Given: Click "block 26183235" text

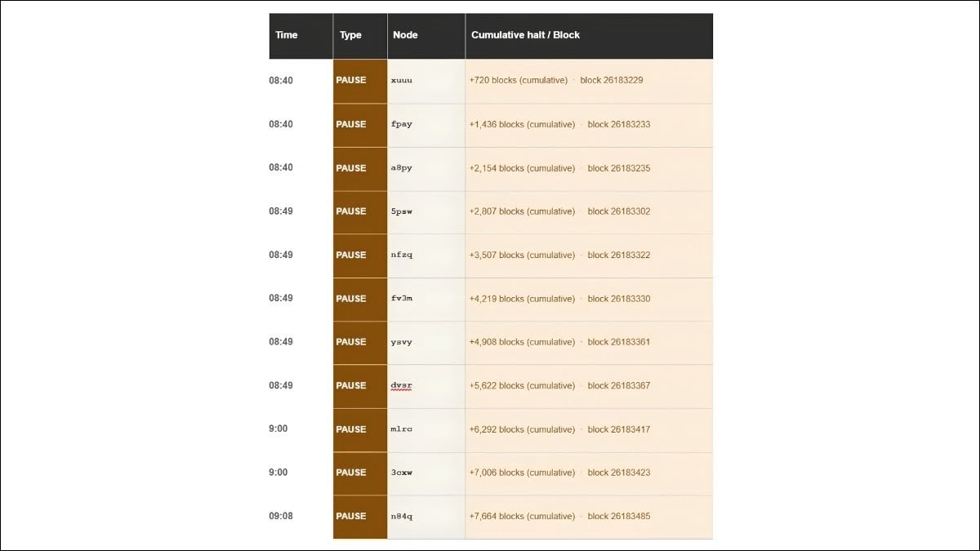Looking at the screenshot, I should pyautogui.click(x=619, y=168).
